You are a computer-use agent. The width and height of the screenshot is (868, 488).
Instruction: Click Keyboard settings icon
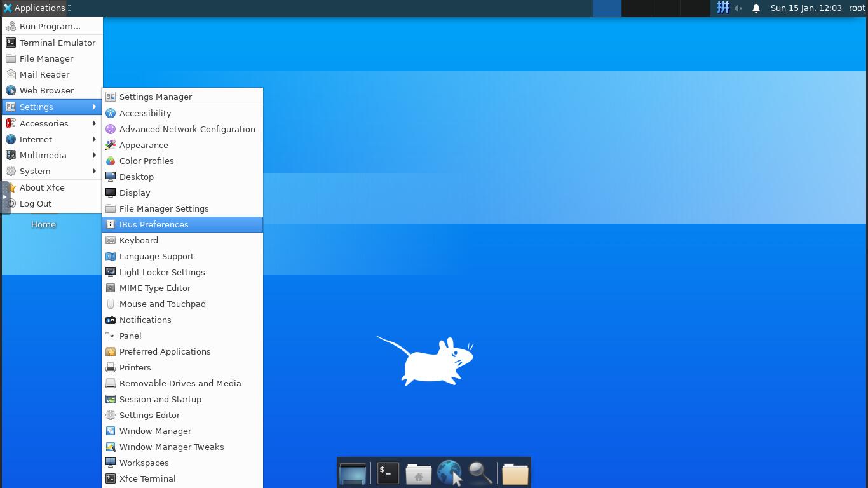111,240
